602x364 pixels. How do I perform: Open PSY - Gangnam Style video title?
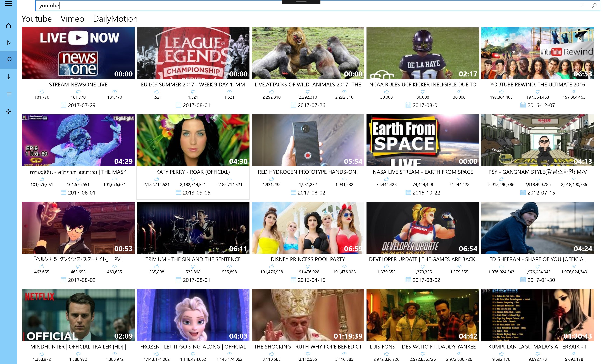(537, 172)
